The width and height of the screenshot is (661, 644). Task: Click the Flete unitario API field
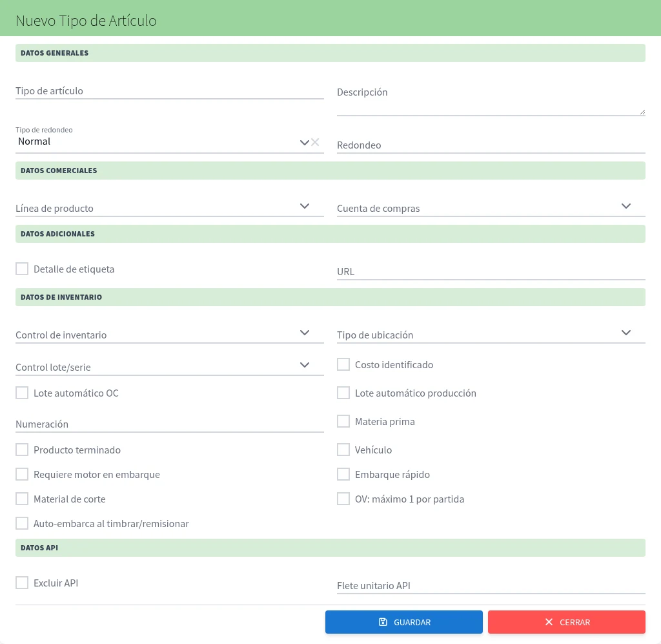coord(491,585)
